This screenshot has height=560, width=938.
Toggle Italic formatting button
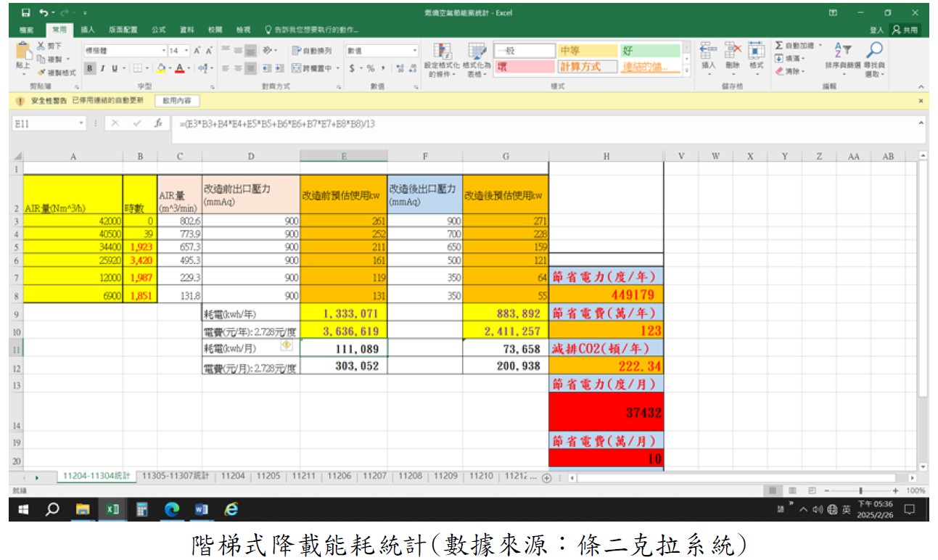click(x=102, y=68)
